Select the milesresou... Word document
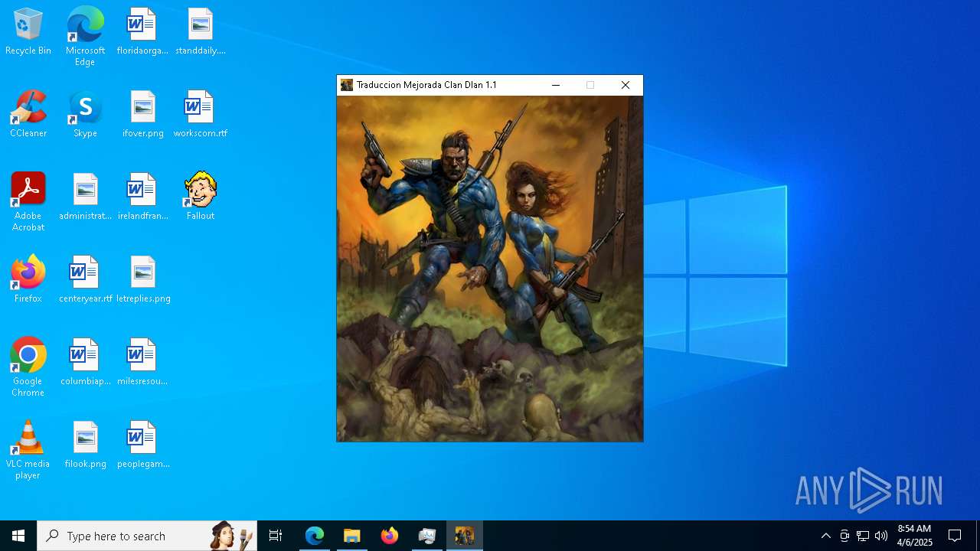This screenshot has height=551, width=980. point(142,363)
